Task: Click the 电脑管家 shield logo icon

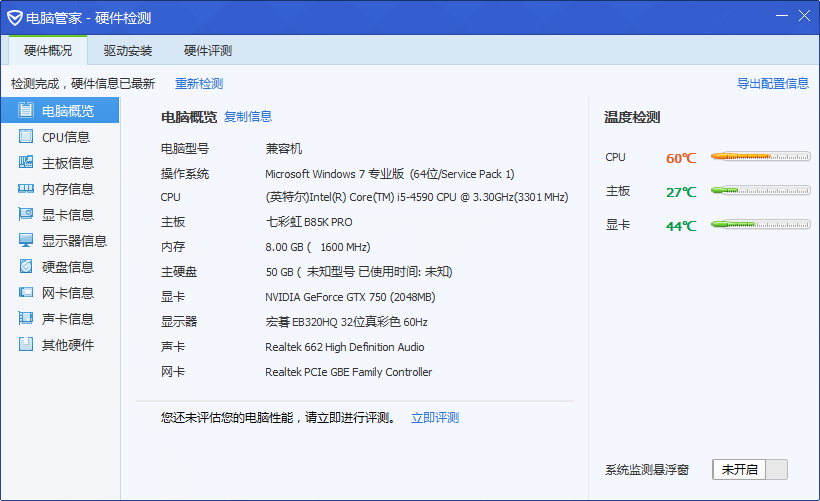Action: 15,18
